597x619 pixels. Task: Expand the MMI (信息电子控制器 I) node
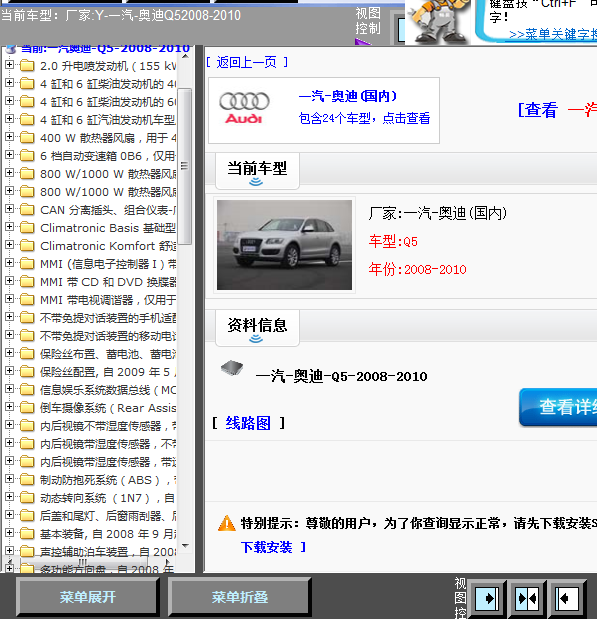tap(9, 263)
